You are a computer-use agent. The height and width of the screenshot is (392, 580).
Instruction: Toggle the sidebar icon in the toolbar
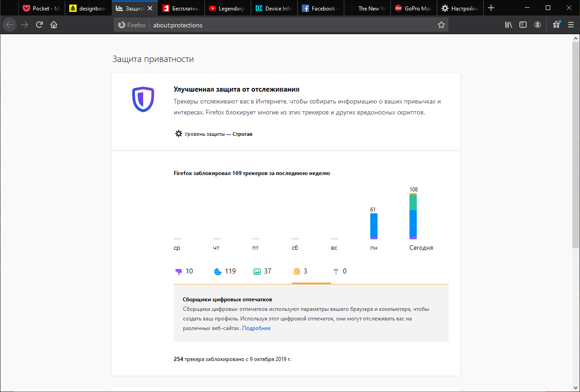pos(523,25)
